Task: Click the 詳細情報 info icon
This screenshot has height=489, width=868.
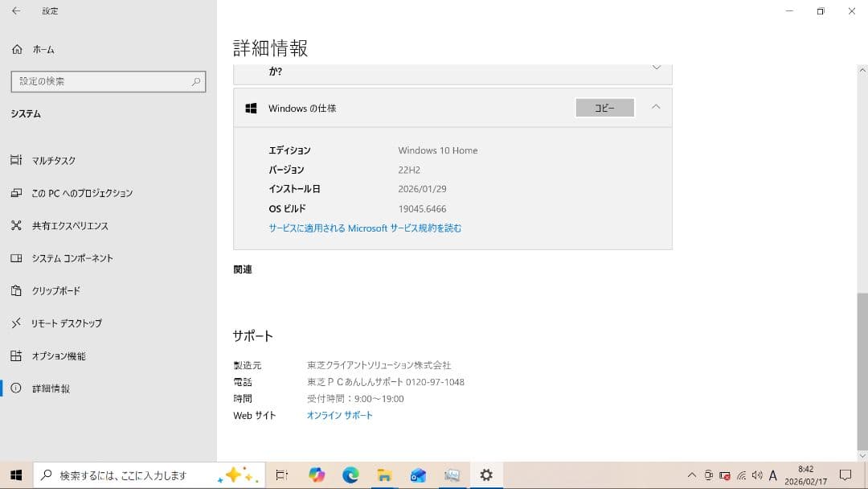Action: (16, 388)
